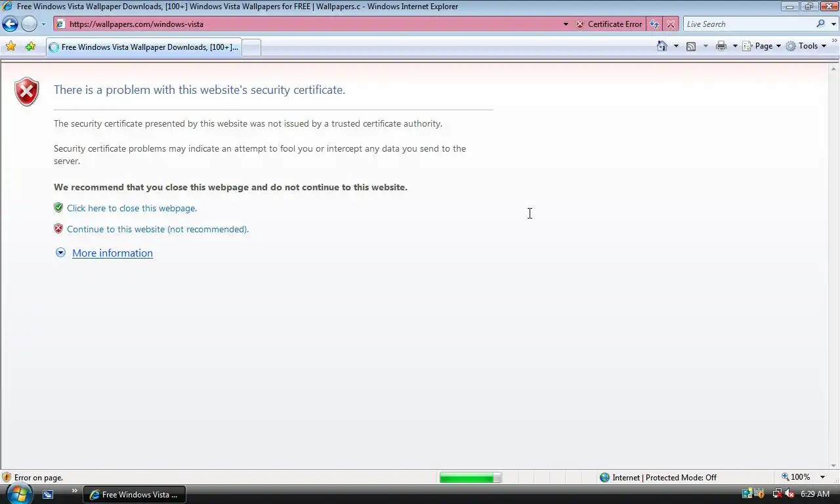This screenshot has width=840, height=504.
Task: Click the green page loading progress bar
Action: pyautogui.click(x=470, y=478)
